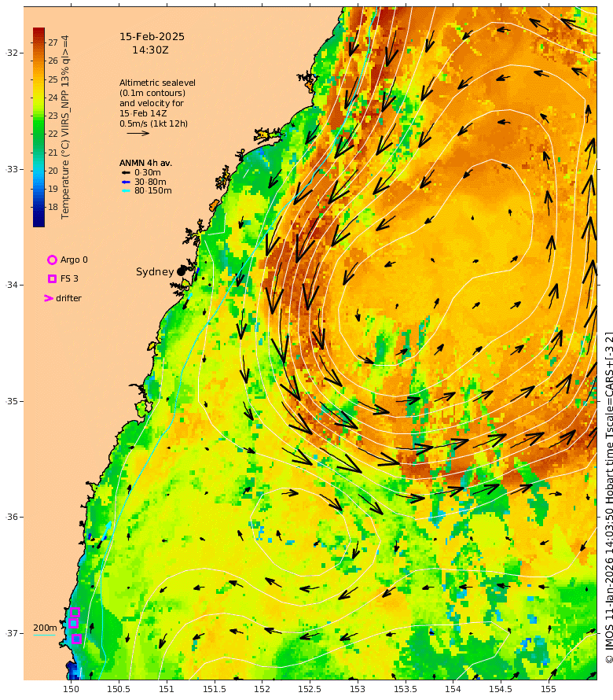The height and width of the screenshot is (700, 613).
Task: Click the 151 longitude axis label
Action: pyautogui.click(x=167, y=689)
